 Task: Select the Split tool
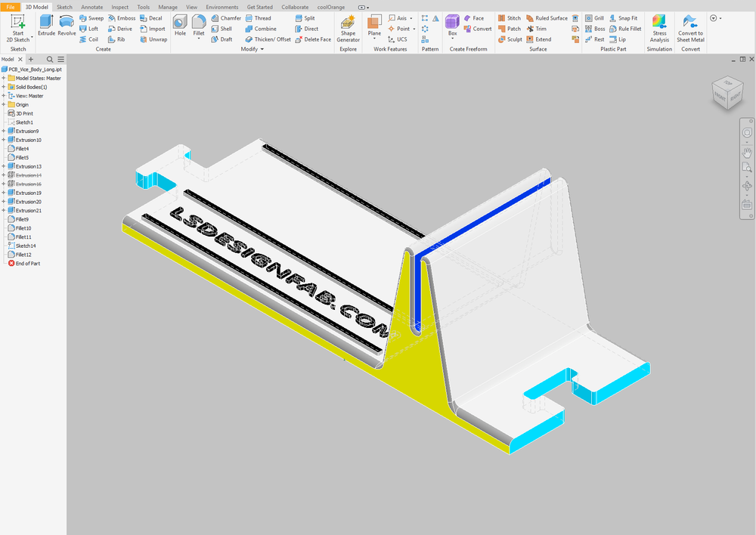point(305,18)
